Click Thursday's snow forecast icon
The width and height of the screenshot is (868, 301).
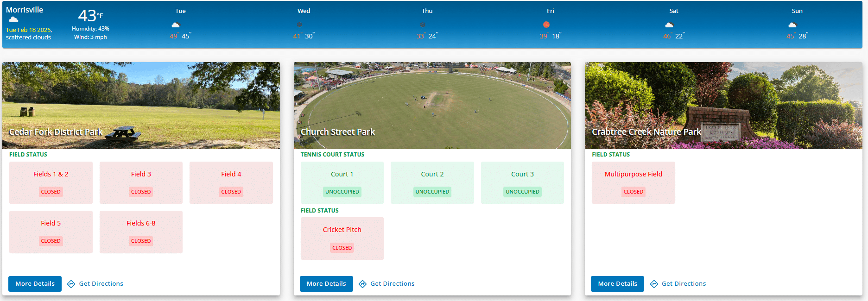(x=423, y=25)
